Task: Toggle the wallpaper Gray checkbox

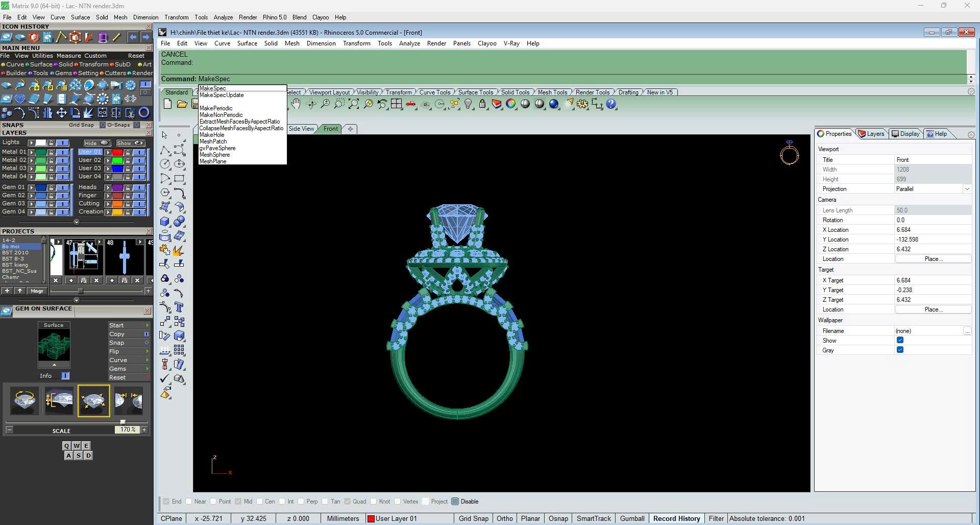Action: click(x=900, y=350)
